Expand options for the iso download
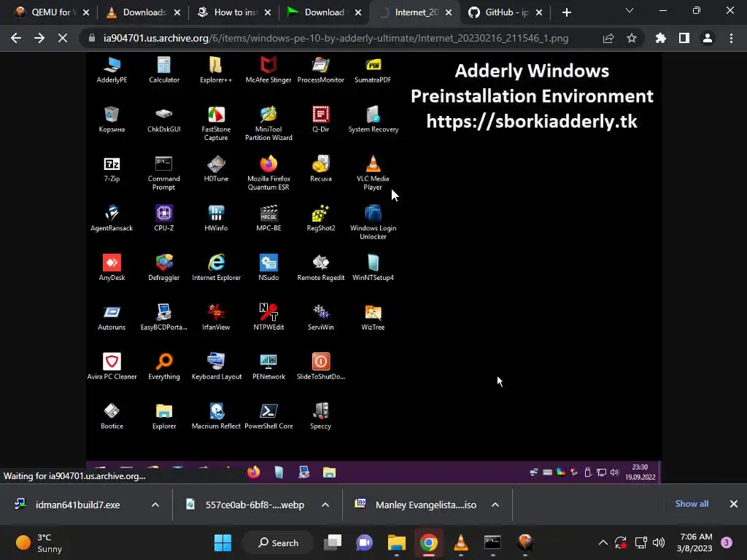 [x=495, y=505]
